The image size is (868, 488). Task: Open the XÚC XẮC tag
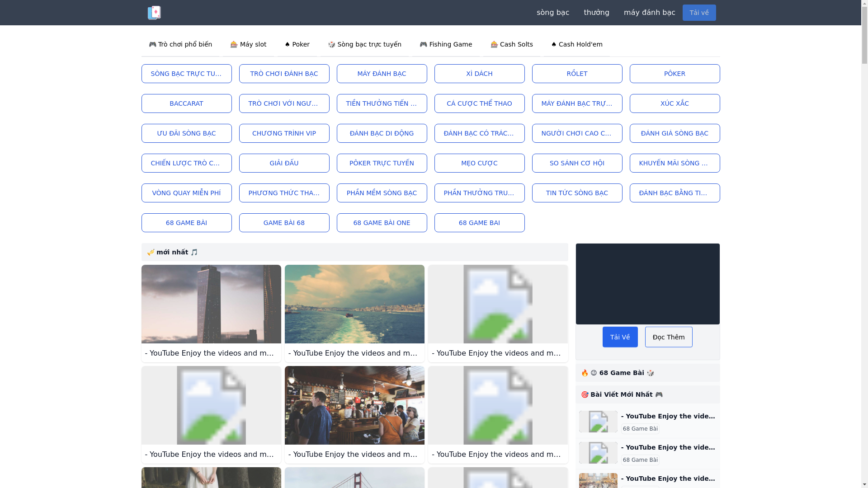tap(675, 103)
